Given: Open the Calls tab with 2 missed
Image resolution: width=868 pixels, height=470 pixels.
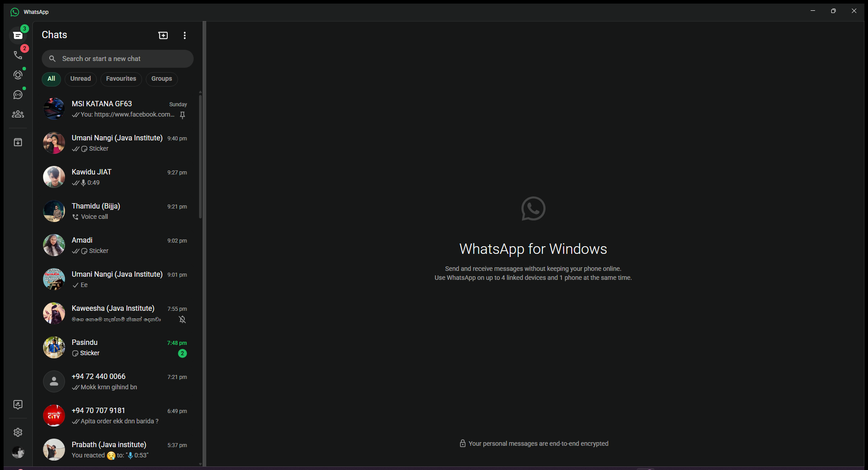Looking at the screenshot, I should 18,55.
